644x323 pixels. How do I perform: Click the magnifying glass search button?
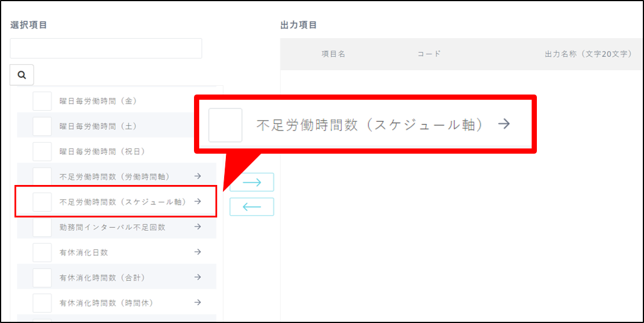[x=22, y=75]
